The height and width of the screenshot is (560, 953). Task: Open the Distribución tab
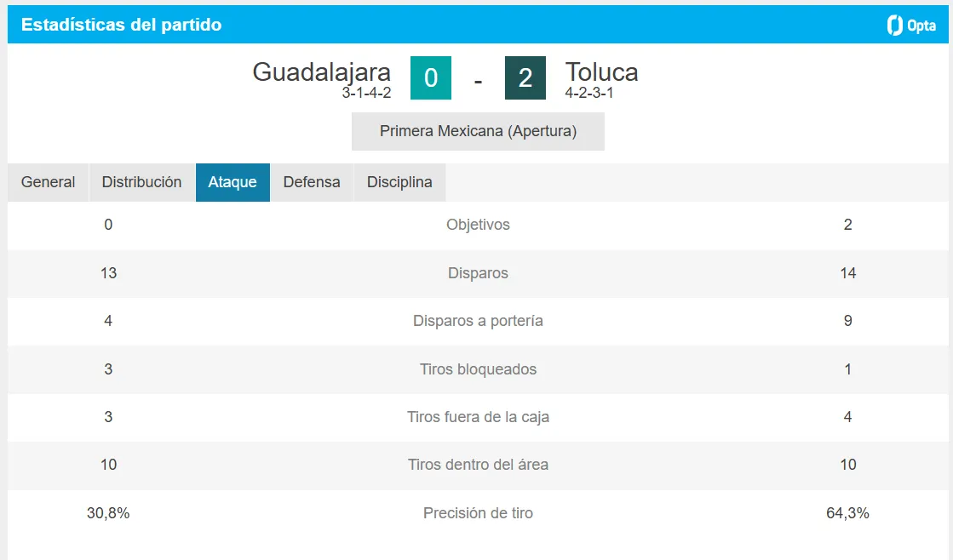[141, 182]
